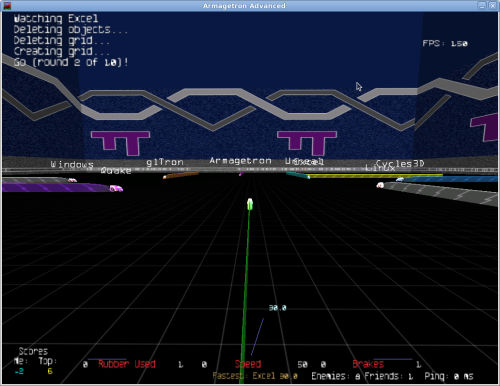Click the 'Creating grid...' console message
Screen dimensions: 500x386
(x=62, y=52)
